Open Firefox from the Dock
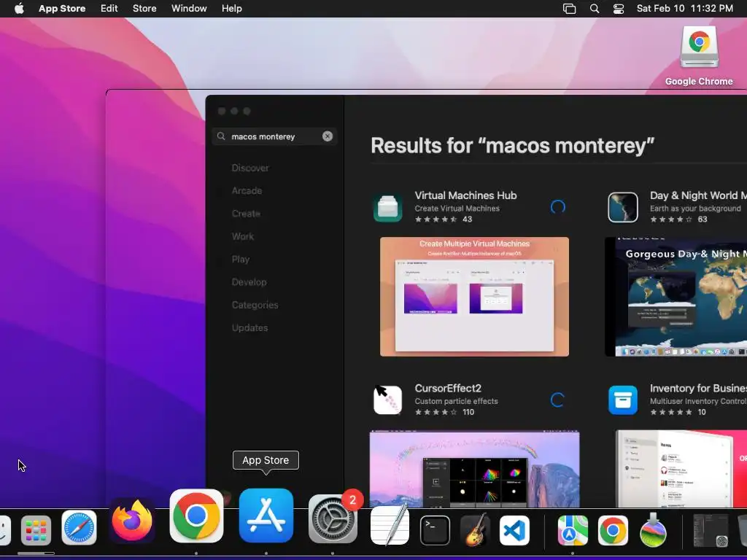 coord(133,521)
